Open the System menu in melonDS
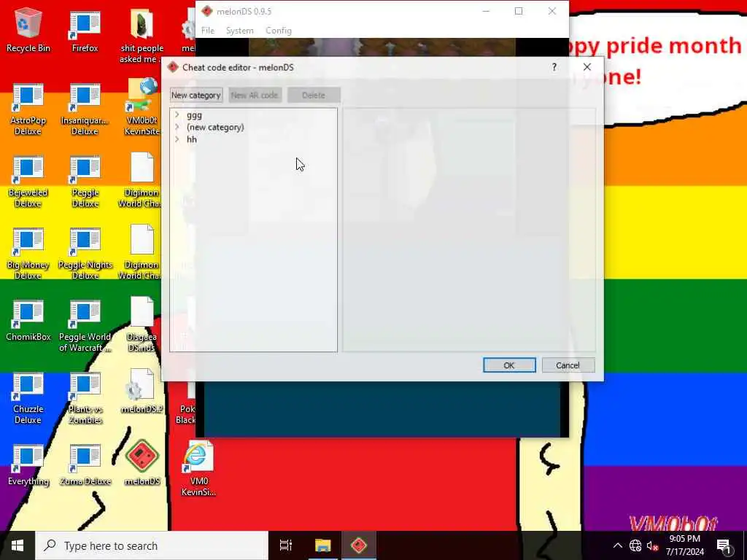 [x=239, y=31]
